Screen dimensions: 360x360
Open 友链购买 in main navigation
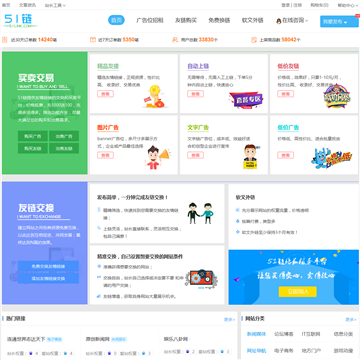point(186,20)
